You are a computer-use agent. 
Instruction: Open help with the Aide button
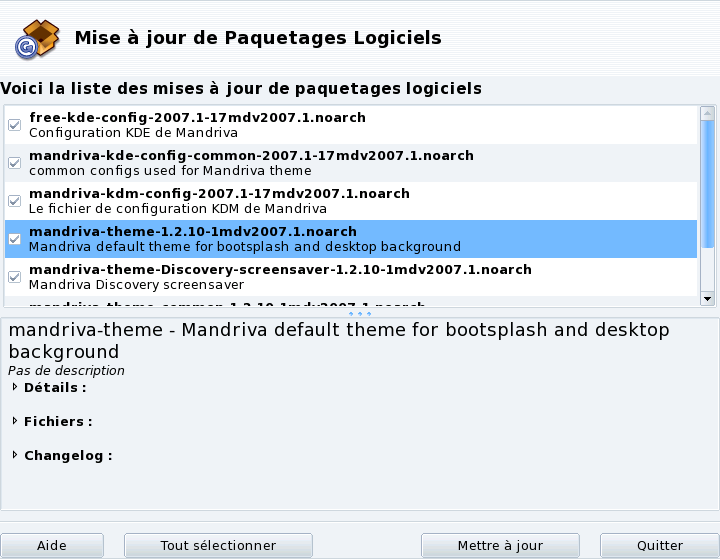51,546
